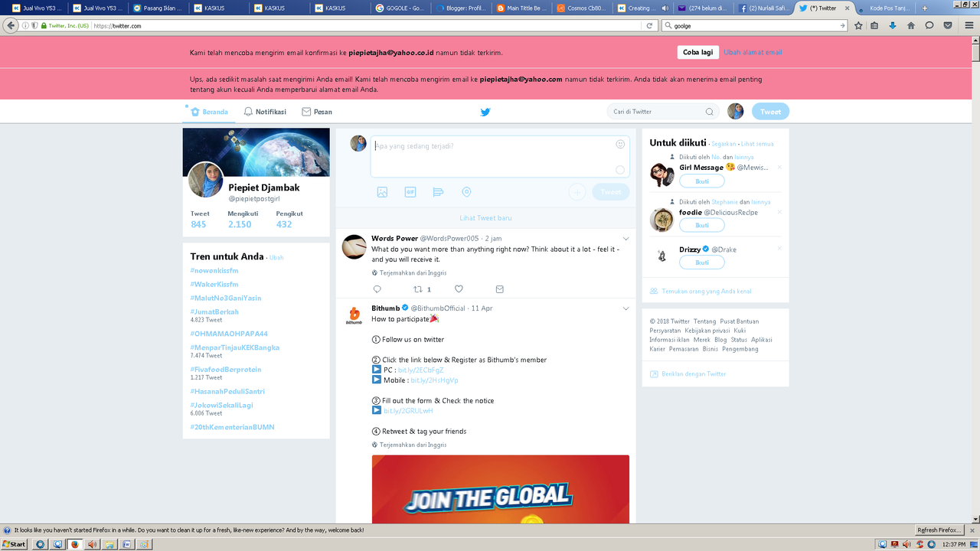Click Ubah link beside Tren untuk Anda
The width and height of the screenshot is (980, 551).
click(276, 258)
